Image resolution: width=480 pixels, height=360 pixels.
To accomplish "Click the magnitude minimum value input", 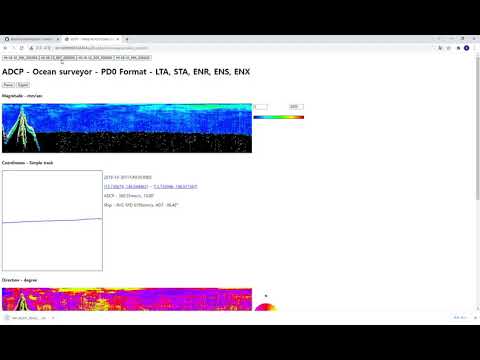I will point(261,107).
